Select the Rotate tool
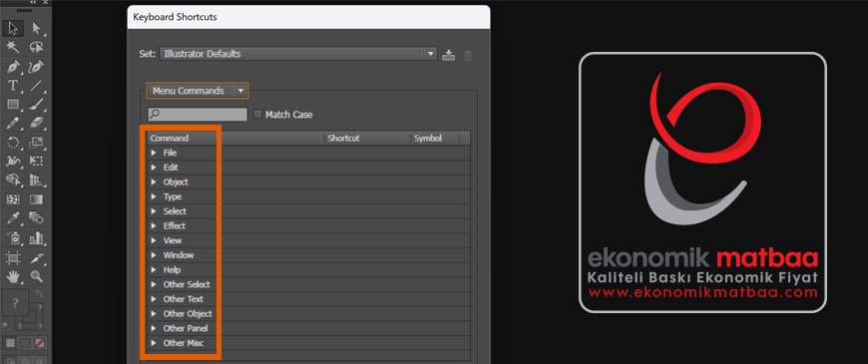 pyautogui.click(x=13, y=143)
